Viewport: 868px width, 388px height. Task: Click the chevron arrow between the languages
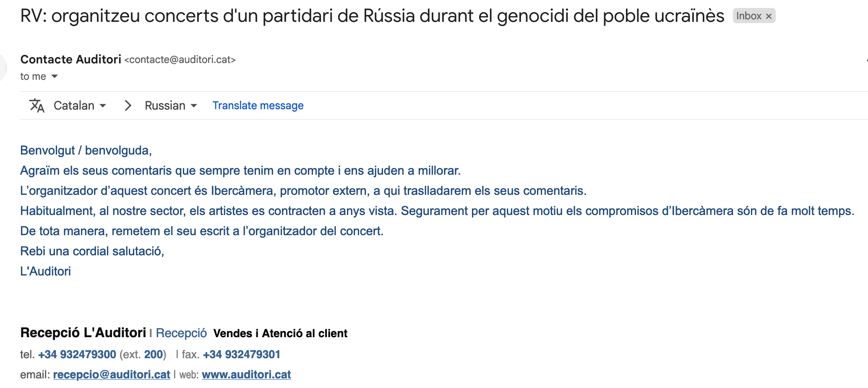tap(128, 105)
